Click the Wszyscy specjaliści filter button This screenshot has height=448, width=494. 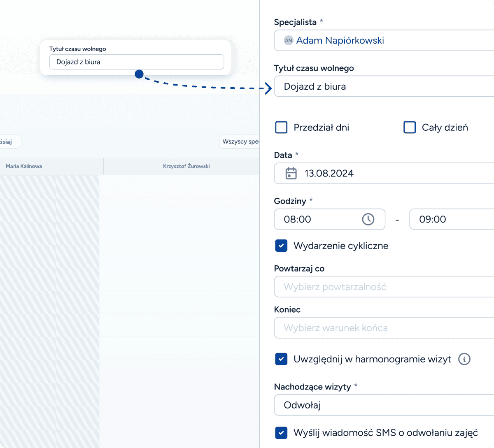[240, 142]
